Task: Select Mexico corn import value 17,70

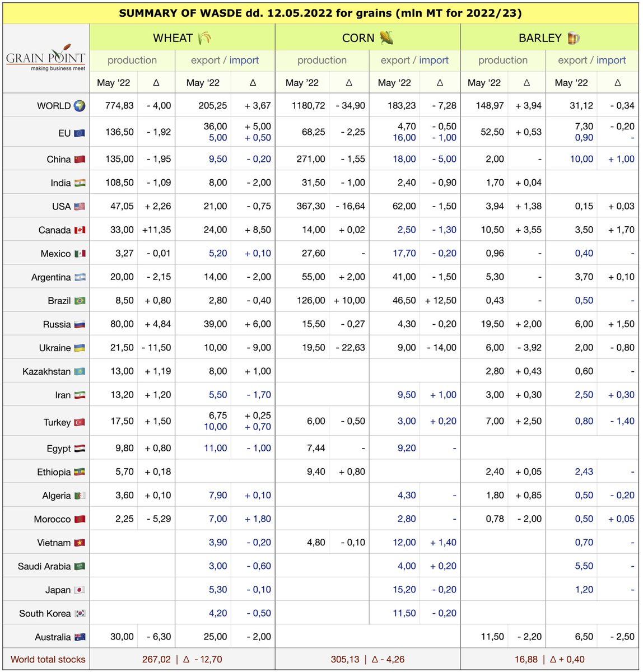Action: pos(404,253)
